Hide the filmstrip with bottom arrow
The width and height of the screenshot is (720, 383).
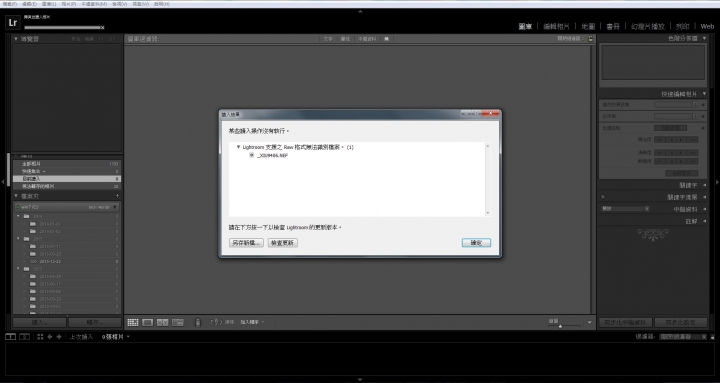(360, 380)
